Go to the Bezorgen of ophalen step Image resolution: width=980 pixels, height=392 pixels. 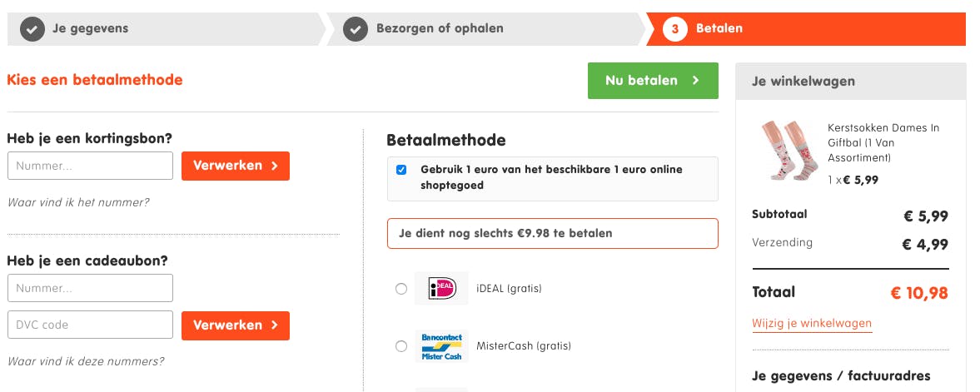pyautogui.click(x=440, y=29)
